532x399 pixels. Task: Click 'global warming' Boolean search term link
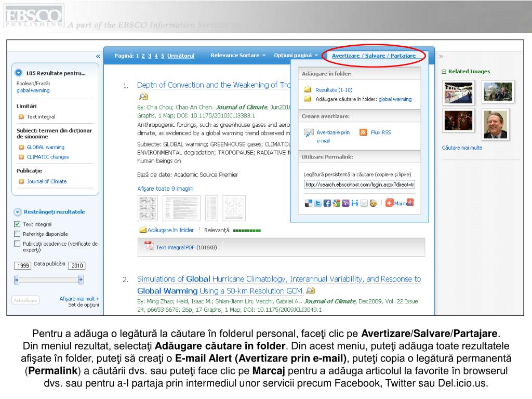[33, 90]
